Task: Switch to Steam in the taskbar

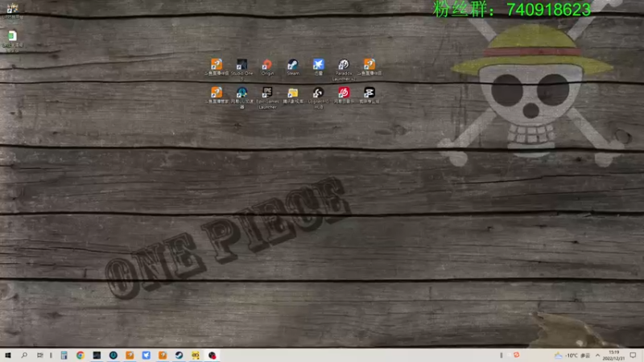Action: pyautogui.click(x=179, y=355)
